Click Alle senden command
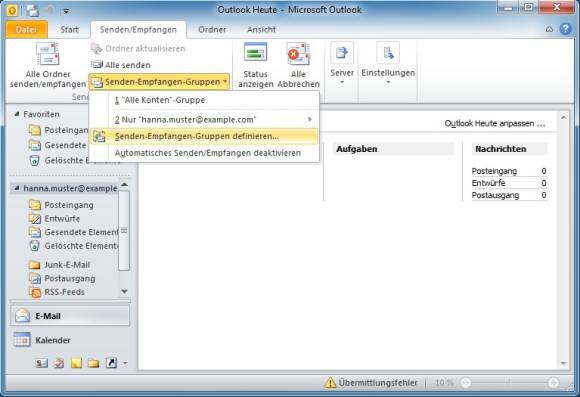This screenshot has height=397, width=580. 121,65
